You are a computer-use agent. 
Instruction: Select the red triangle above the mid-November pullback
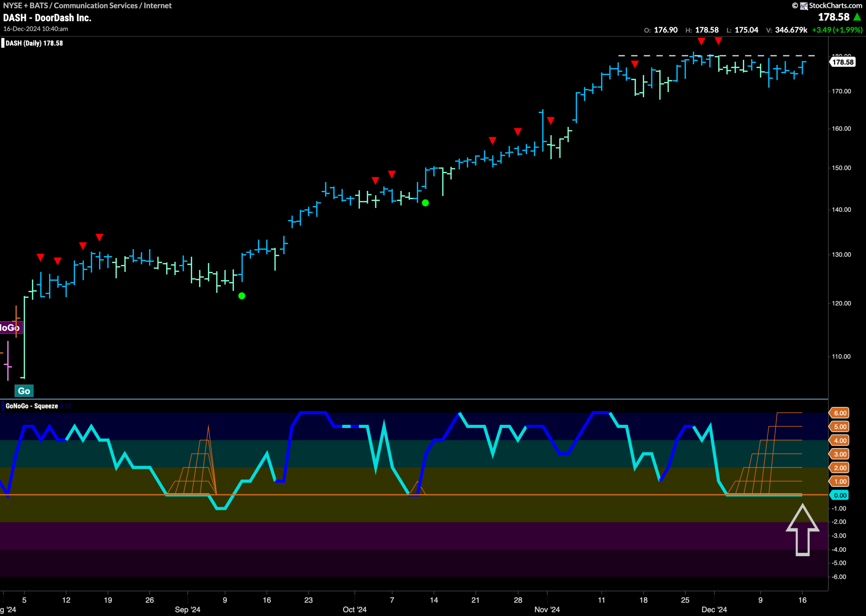pos(635,65)
